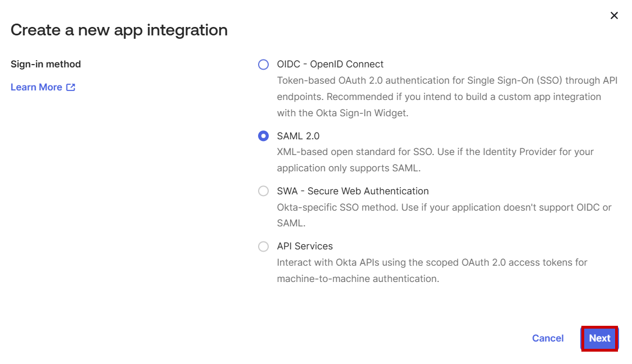632x364 pixels.
Task: Click the filled SAML 2.0 radio indicator
Action: (x=264, y=136)
